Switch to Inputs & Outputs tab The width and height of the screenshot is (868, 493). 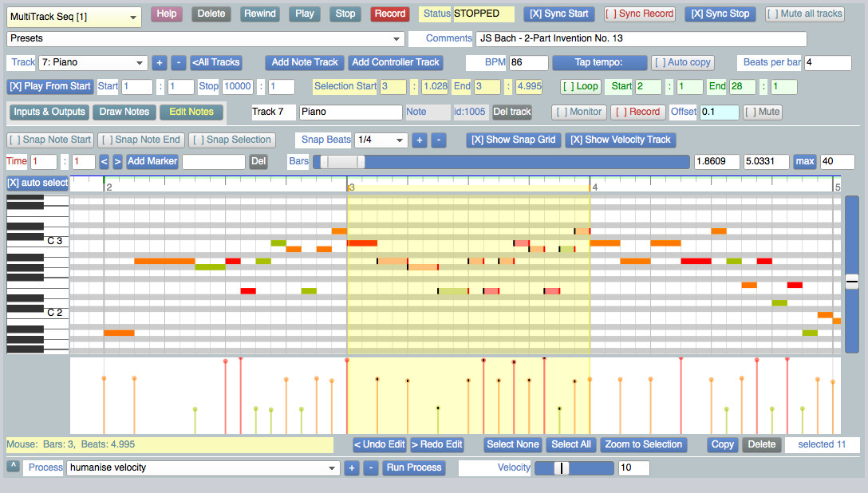point(49,112)
